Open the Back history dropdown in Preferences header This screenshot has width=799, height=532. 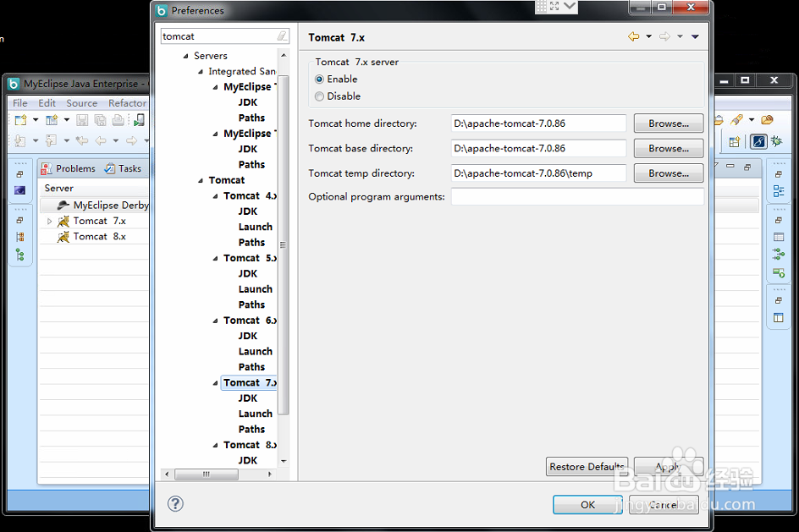pos(648,36)
